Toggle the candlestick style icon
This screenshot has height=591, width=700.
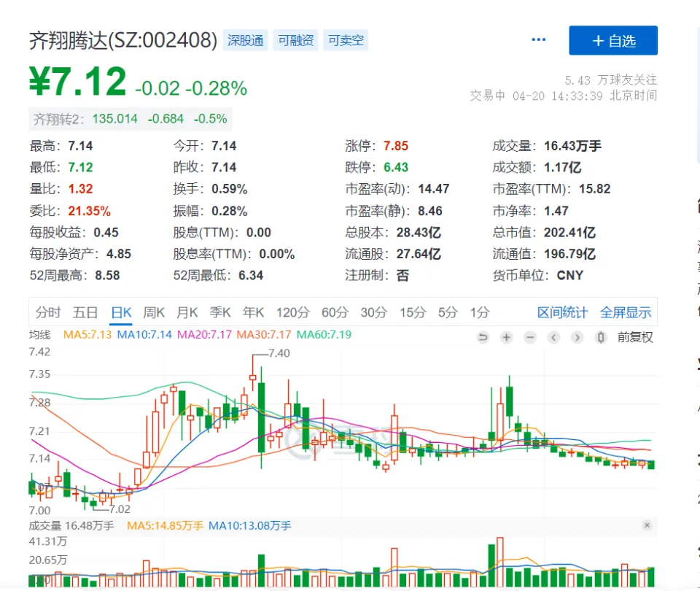pyautogui.click(x=600, y=337)
